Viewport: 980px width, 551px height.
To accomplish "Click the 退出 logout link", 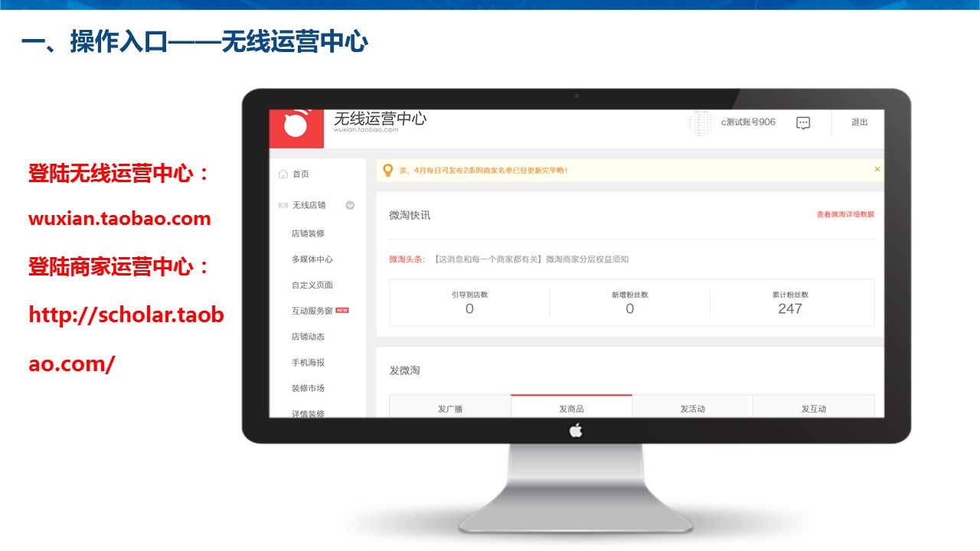I will [x=860, y=122].
